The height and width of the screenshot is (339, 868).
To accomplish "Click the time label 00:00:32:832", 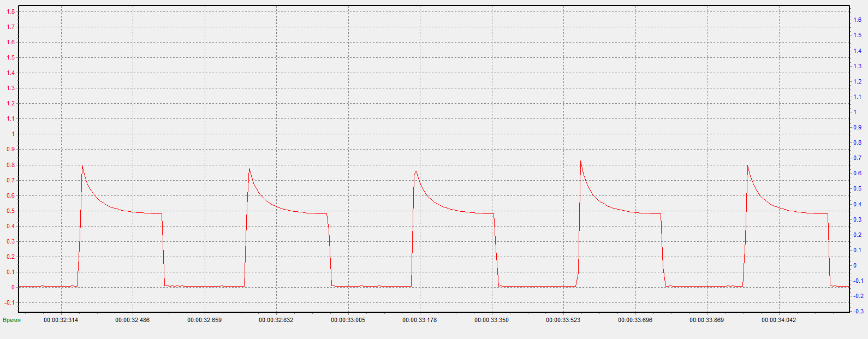I will coord(276,320).
